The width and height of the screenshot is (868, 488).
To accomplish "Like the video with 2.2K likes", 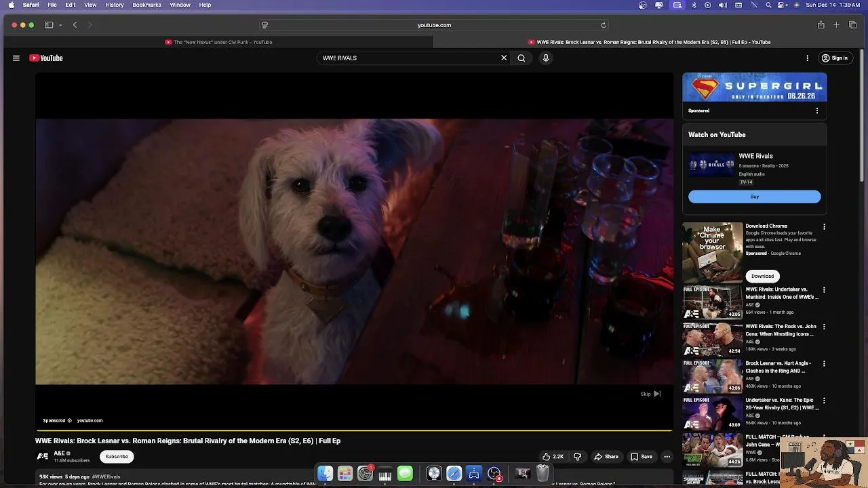I will 553,457.
